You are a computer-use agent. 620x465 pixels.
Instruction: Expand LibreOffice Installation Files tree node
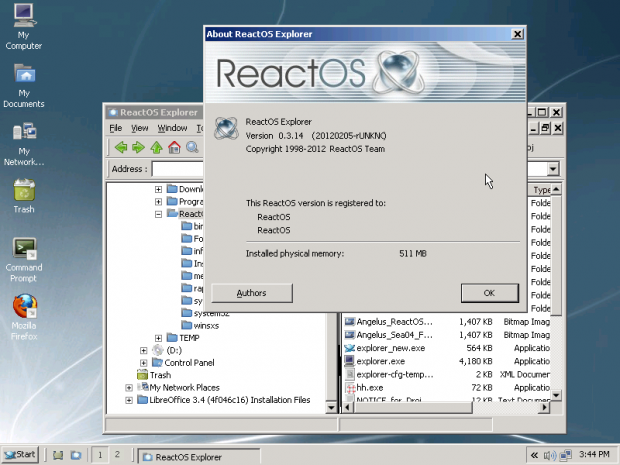click(x=129, y=400)
